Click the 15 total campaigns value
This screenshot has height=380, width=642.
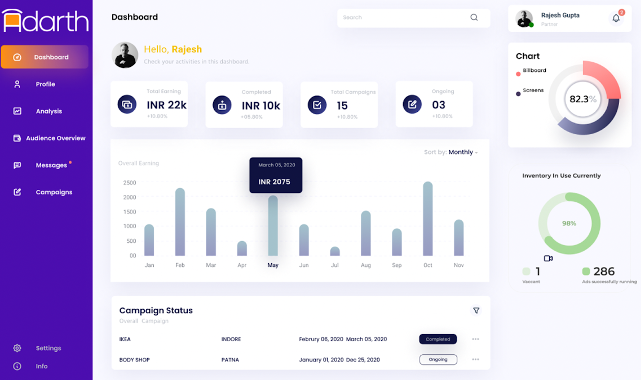(342, 106)
